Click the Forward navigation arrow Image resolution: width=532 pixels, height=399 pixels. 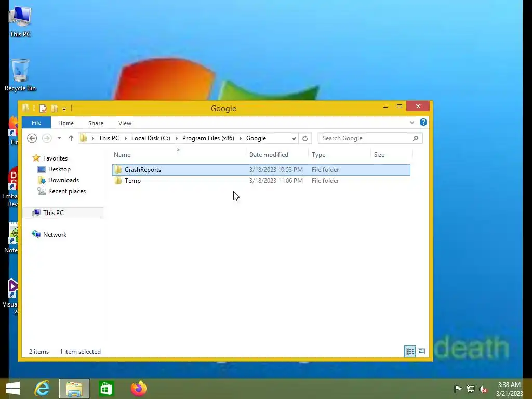click(47, 138)
